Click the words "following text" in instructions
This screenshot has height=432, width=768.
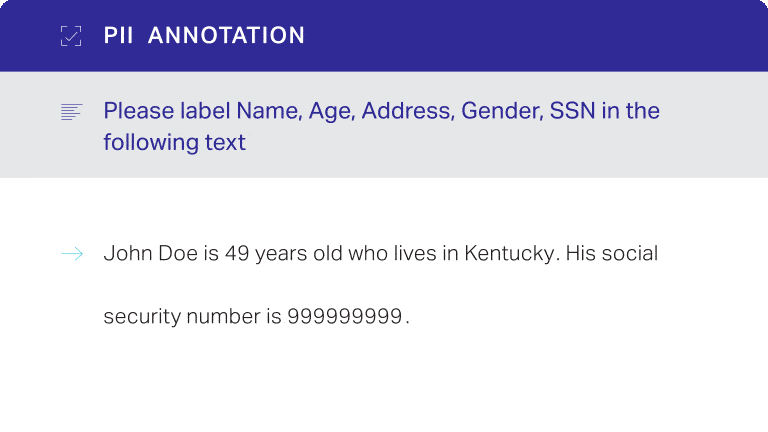174,142
